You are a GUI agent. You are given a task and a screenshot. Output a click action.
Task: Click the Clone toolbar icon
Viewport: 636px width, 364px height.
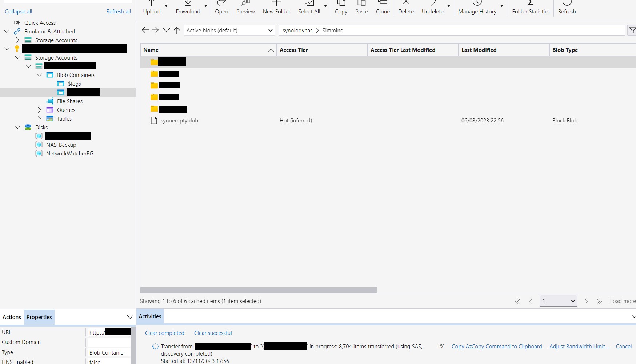click(x=383, y=7)
